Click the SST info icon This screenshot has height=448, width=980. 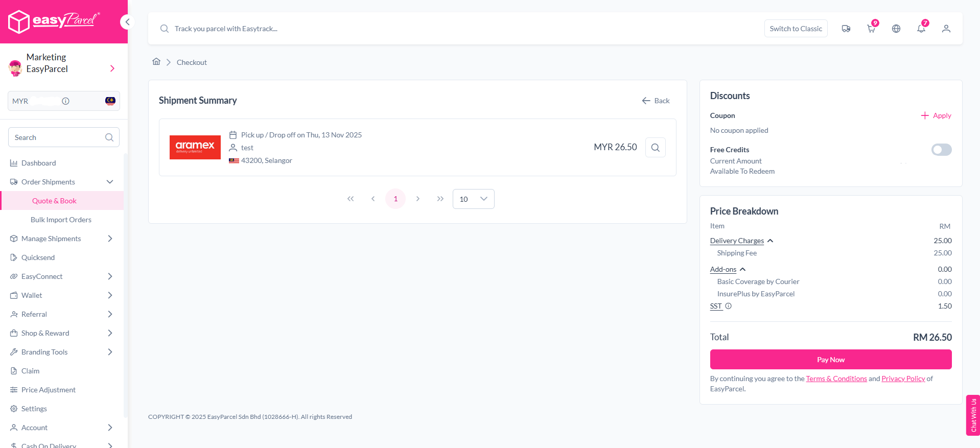(728, 306)
